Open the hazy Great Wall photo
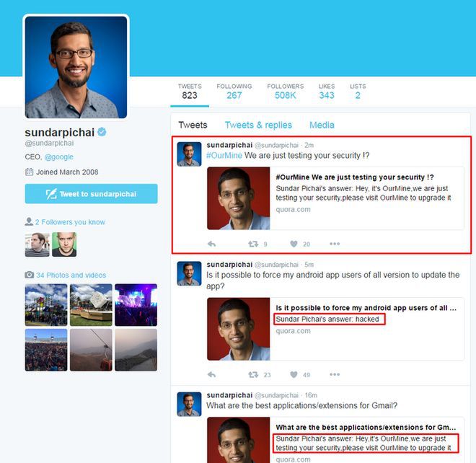The width and height of the screenshot is (476, 463). tap(136, 350)
